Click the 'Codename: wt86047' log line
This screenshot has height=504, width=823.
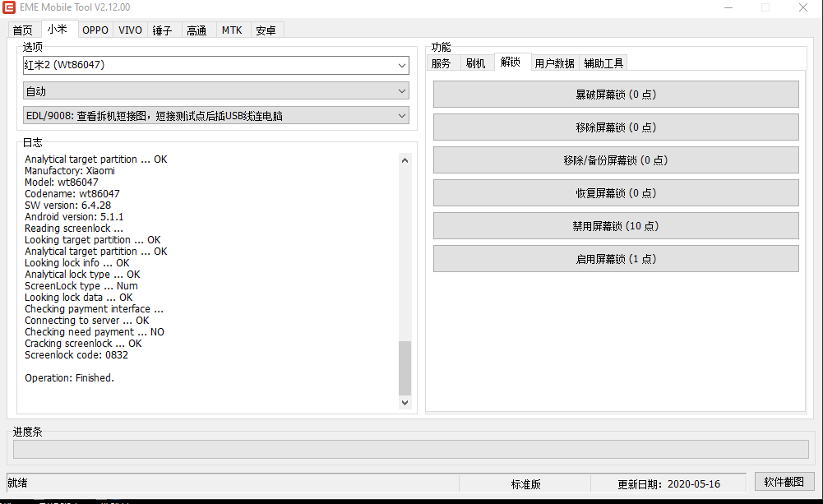tap(72, 194)
